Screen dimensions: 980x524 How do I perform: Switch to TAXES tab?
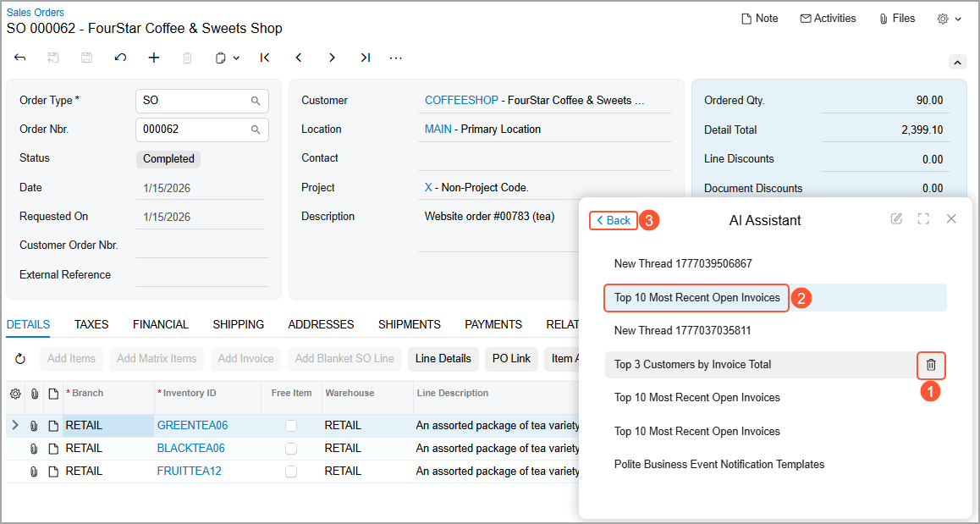pos(91,324)
